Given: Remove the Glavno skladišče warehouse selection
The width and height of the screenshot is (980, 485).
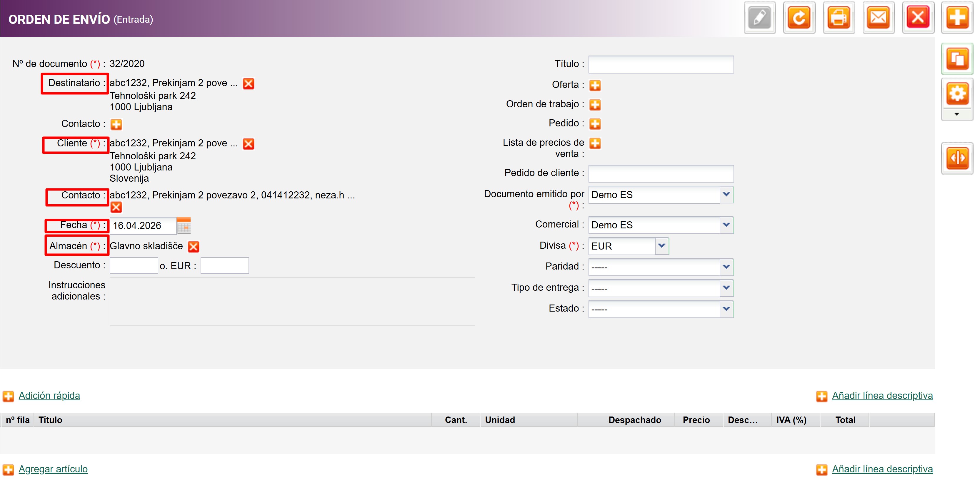Looking at the screenshot, I should [194, 247].
